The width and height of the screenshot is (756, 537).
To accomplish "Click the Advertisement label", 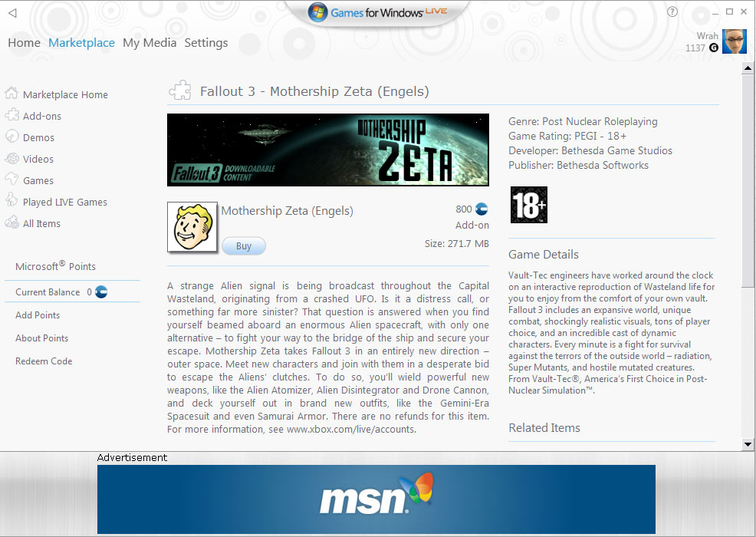I will click(132, 457).
